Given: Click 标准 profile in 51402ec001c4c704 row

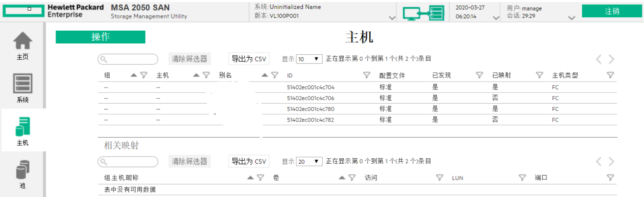Looking at the screenshot, I should (x=386, y=87).
